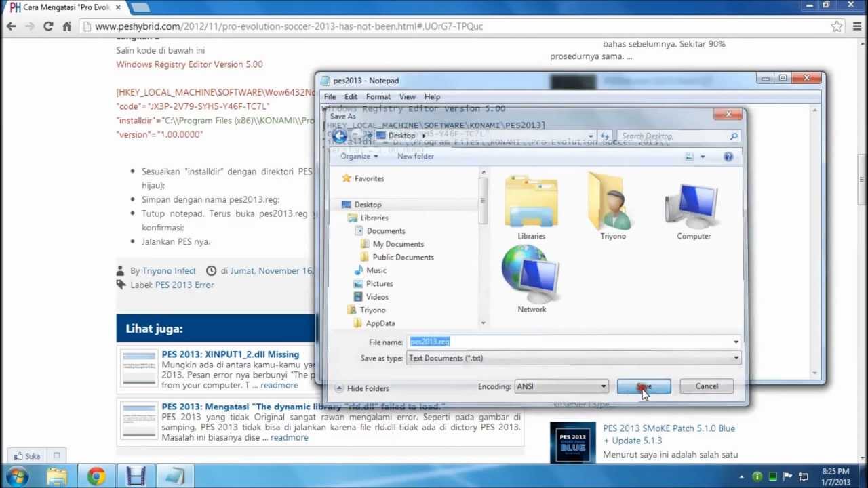Close the Cara Mengatasi browser tab
The width and height of the screenshot is (868, 488).
tap(118, 7)
